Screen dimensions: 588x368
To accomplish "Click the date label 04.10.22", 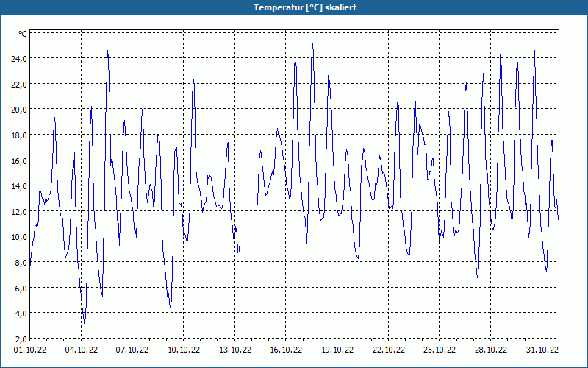I will pyautogui.click(x=82, y=350).
